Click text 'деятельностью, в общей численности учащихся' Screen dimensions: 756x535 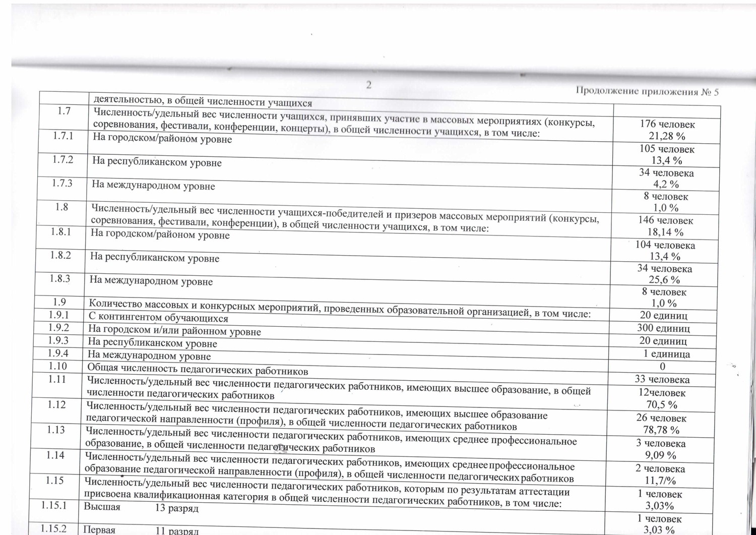click(x=203, y=101)
